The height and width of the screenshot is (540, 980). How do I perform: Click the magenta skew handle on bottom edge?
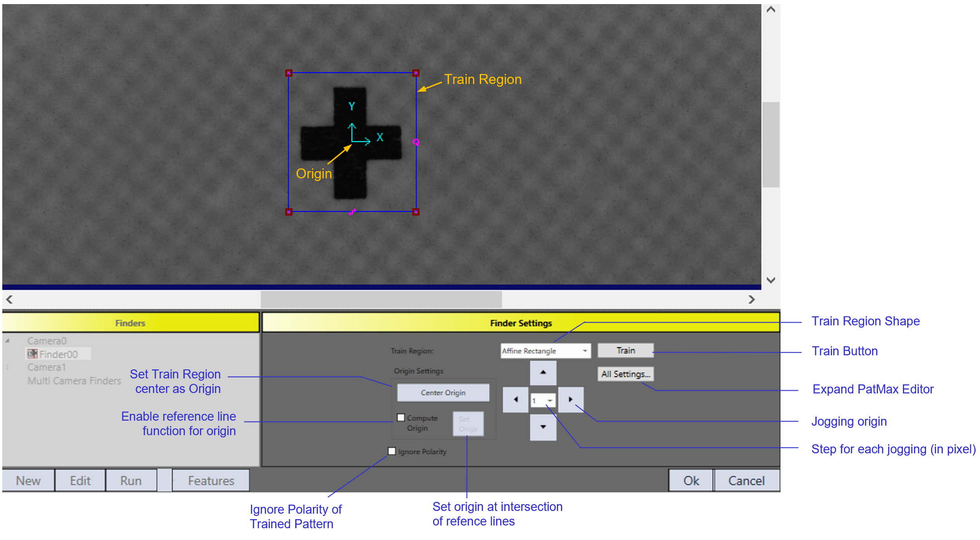click(352, 212)
